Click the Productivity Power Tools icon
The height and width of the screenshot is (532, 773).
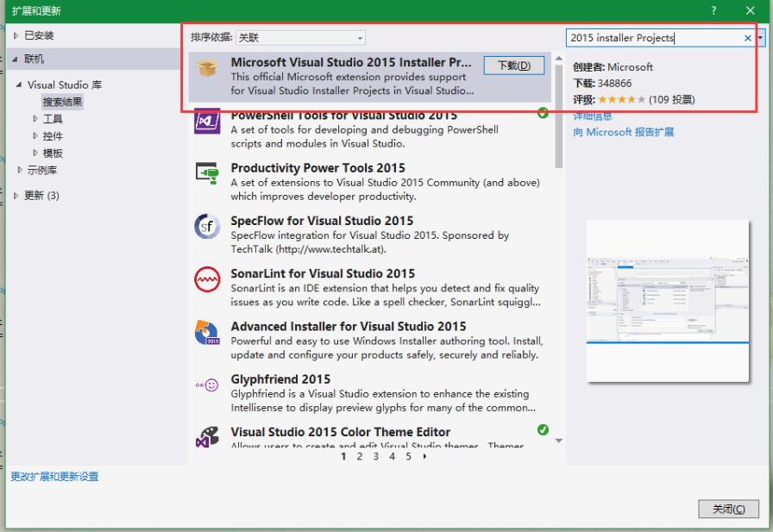(206, 173)
